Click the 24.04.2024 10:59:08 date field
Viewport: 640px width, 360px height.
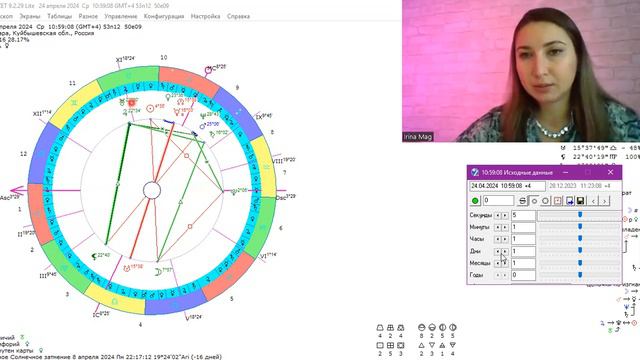click(507, 186)
